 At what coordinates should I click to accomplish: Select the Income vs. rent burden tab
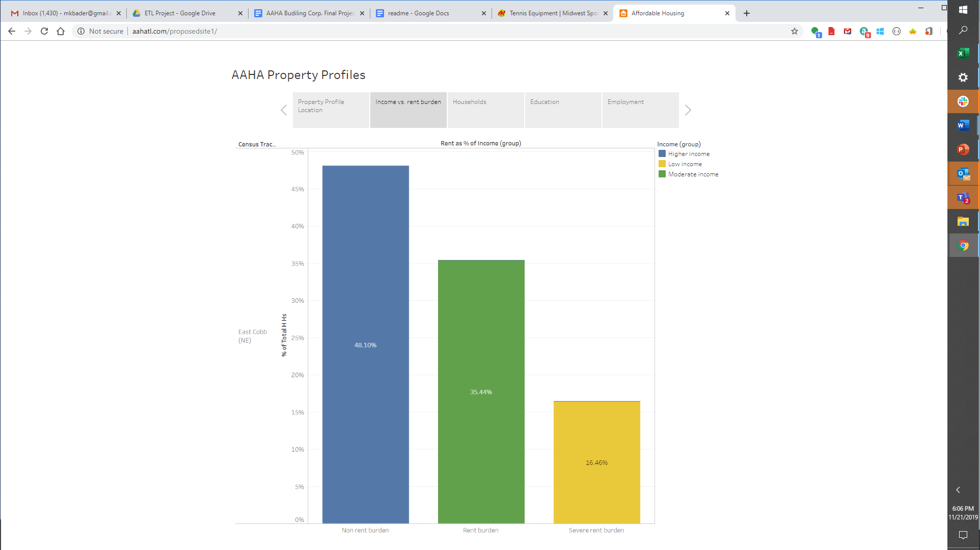(409, 110)
